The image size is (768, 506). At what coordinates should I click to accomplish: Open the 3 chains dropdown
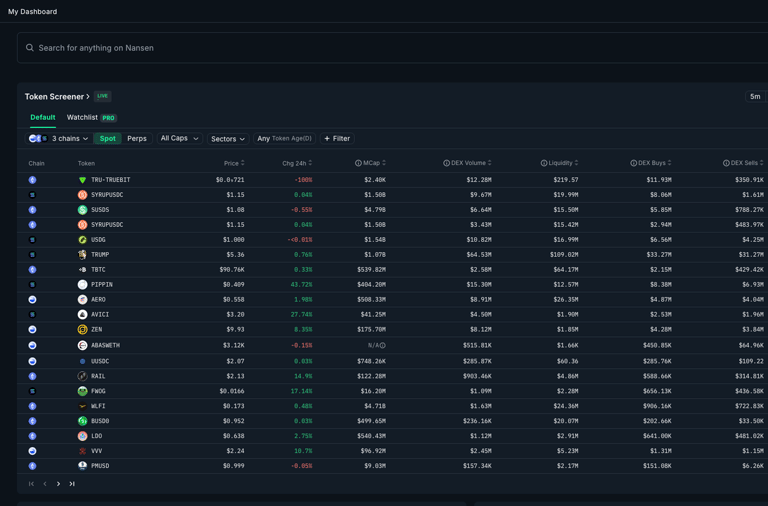[59, 139]
